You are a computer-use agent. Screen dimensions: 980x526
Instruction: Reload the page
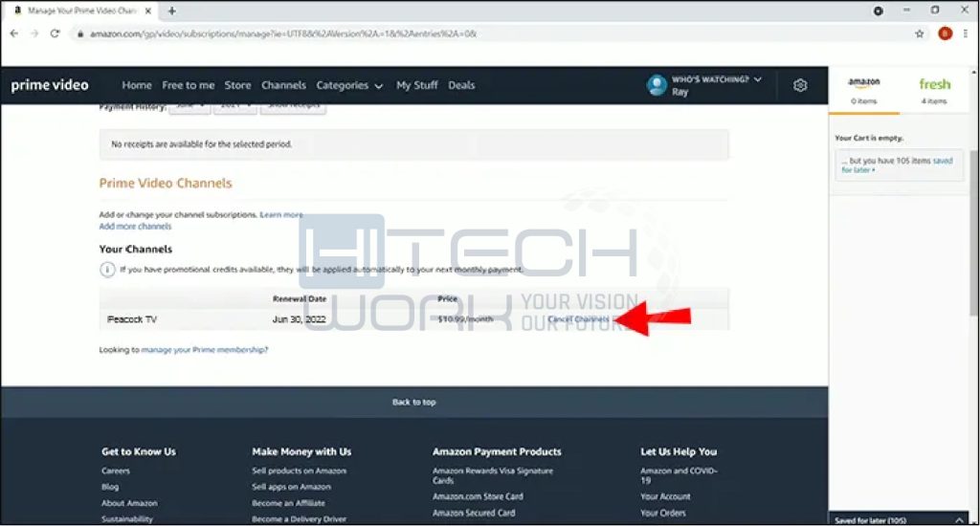(55, 33)
